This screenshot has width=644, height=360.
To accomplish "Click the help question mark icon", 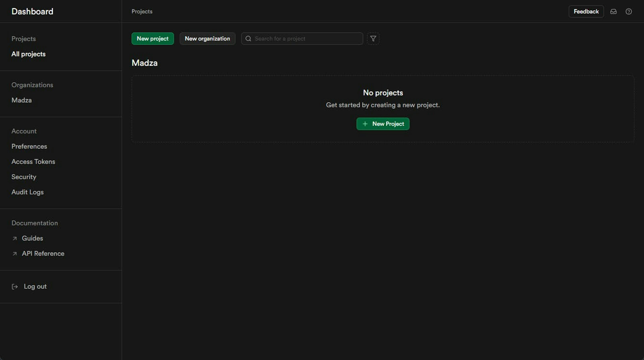I will (629, 12).
